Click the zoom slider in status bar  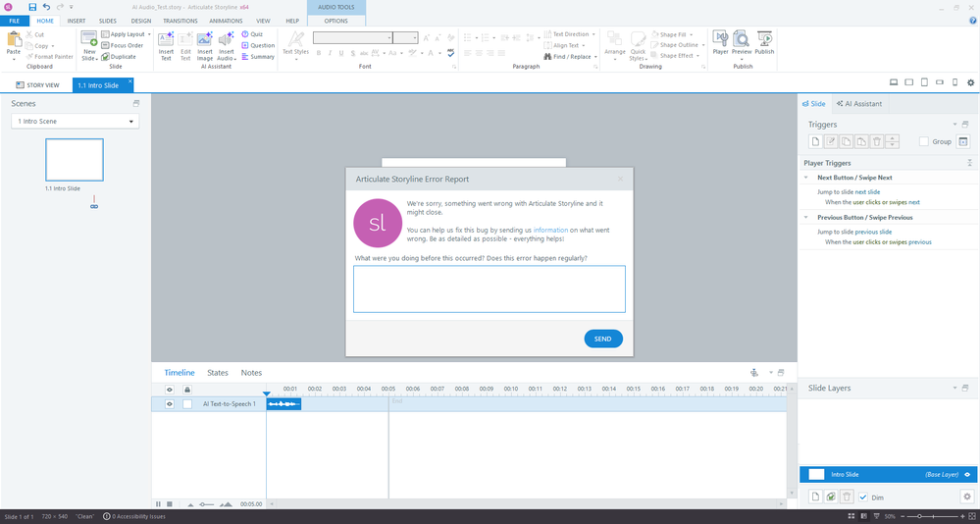pyautogui.click(x=935, y=516)
